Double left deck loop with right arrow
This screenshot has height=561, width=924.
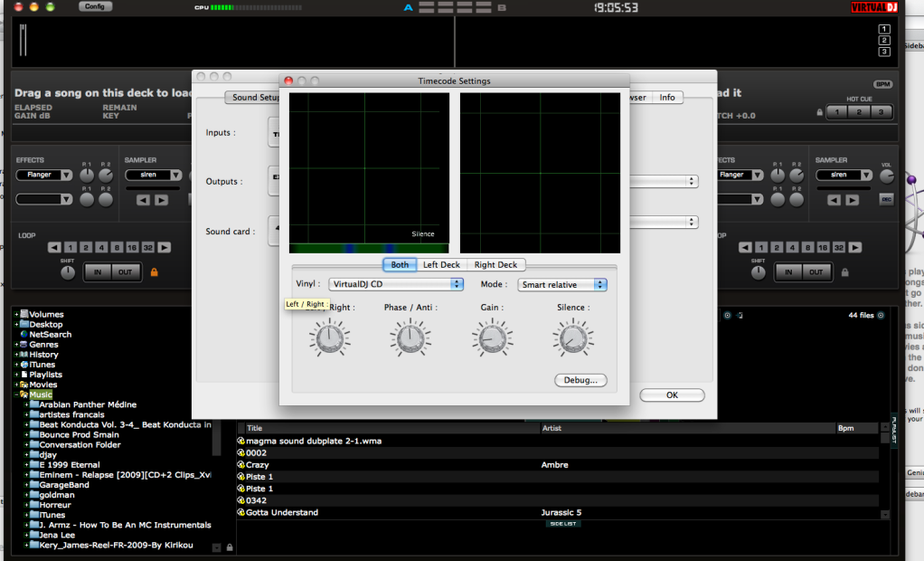click(165, 247)
